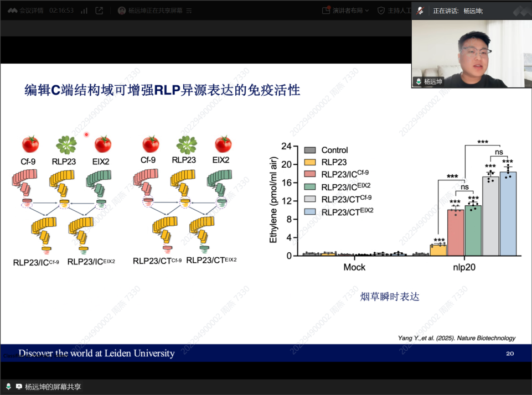Click the presenter avatar beside 杨远坤正在共享屏幕
532x395 pixels.
click(x=122, y=11)
